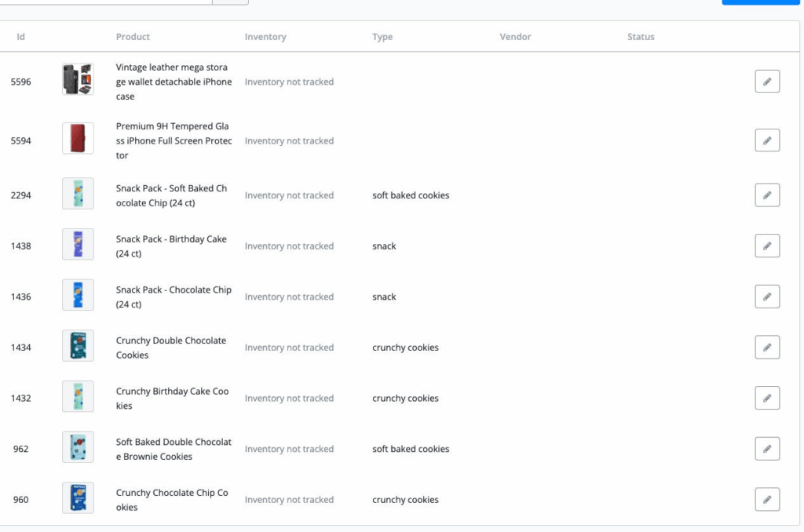Click the red iPhone case product image

(78, 138)
